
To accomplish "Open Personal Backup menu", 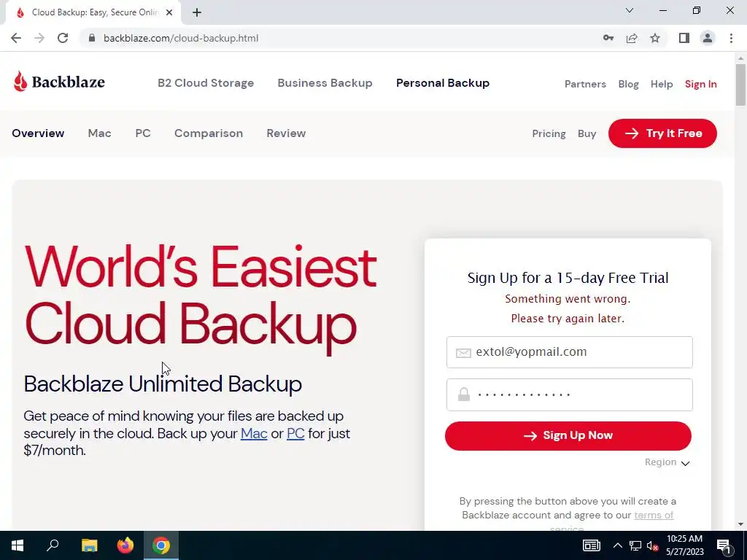I will pos(443,83).
